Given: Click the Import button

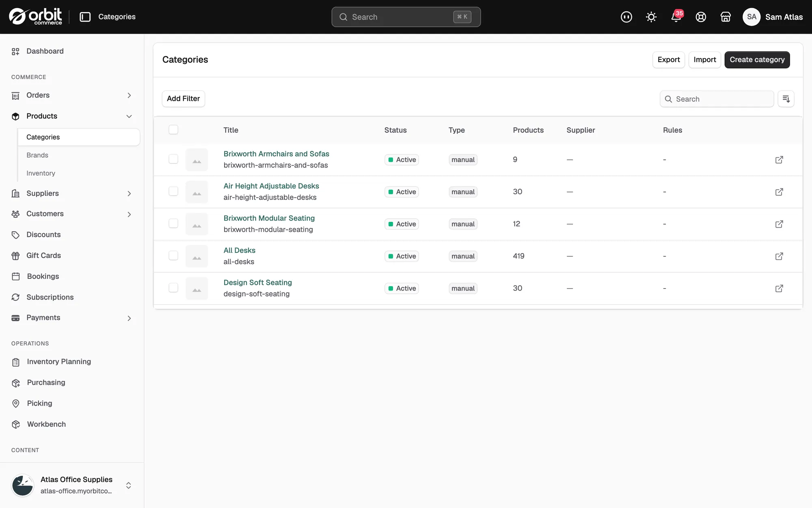Looking at the screenshot, I should tap(704, 60).
